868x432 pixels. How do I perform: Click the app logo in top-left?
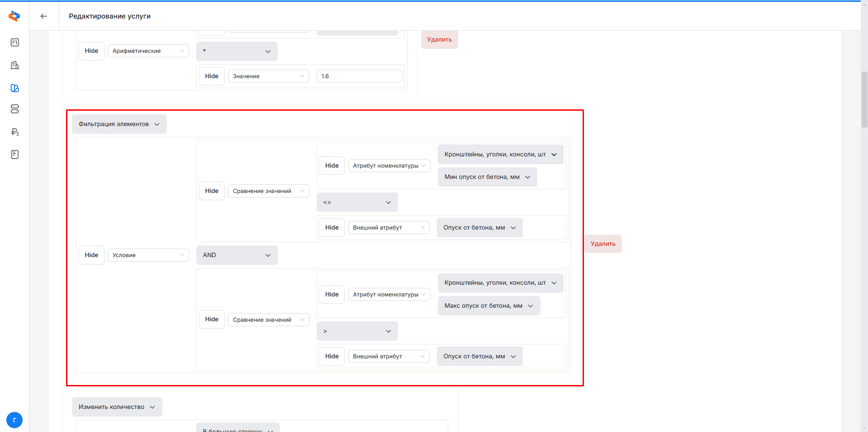coord(14,16)
